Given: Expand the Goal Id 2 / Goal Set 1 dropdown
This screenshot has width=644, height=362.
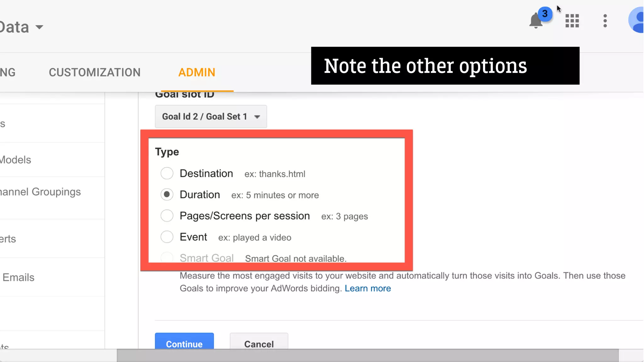Looking at the screenshot, I should coord(211,117).
